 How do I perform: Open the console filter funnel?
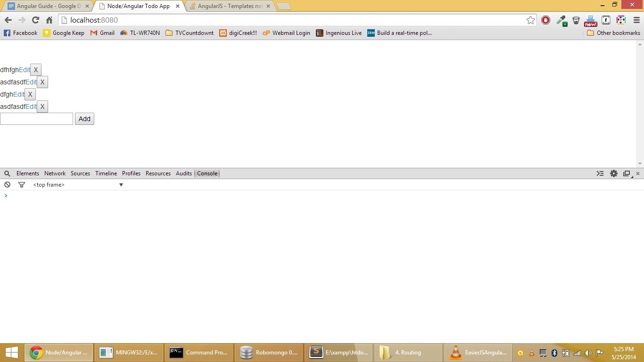[21, 185]
